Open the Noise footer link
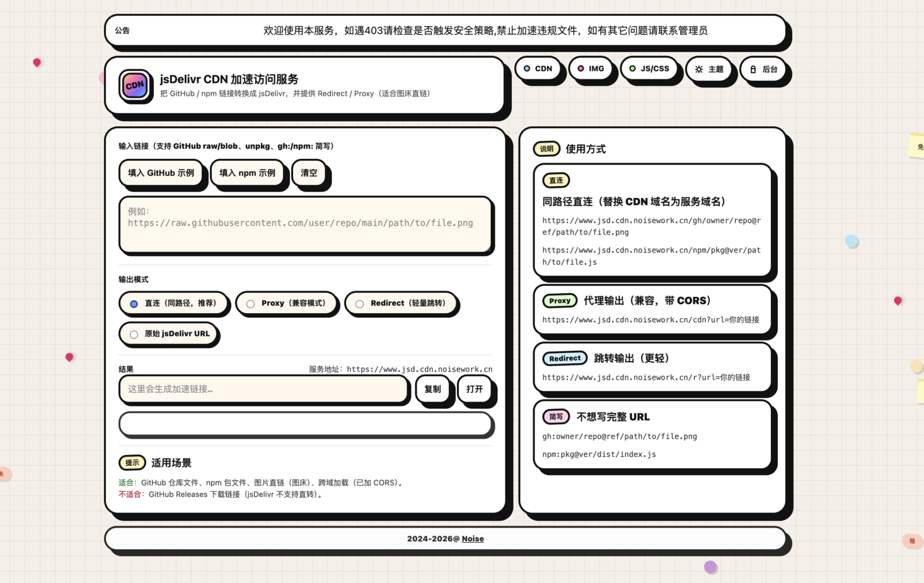924x583 pixels. pyautogui.click(x=473, y=539)
